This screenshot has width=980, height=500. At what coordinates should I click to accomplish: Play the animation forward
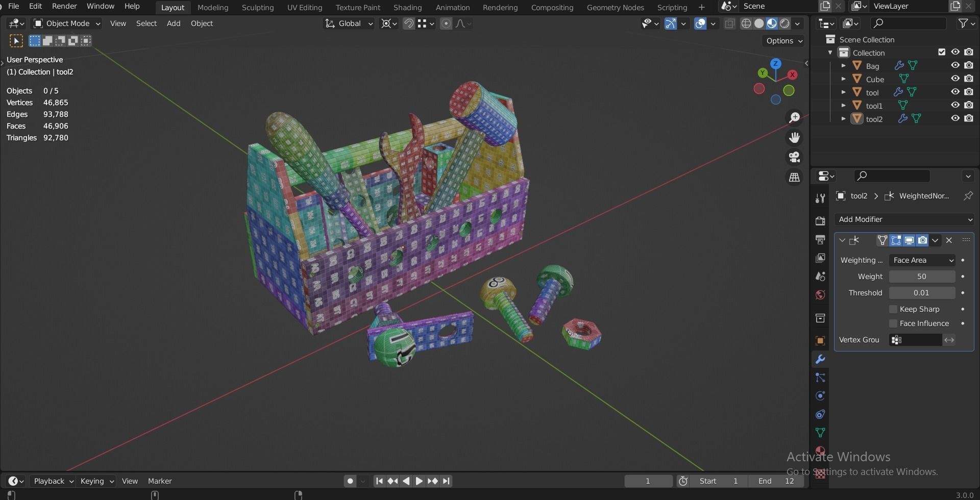point(419,481)
